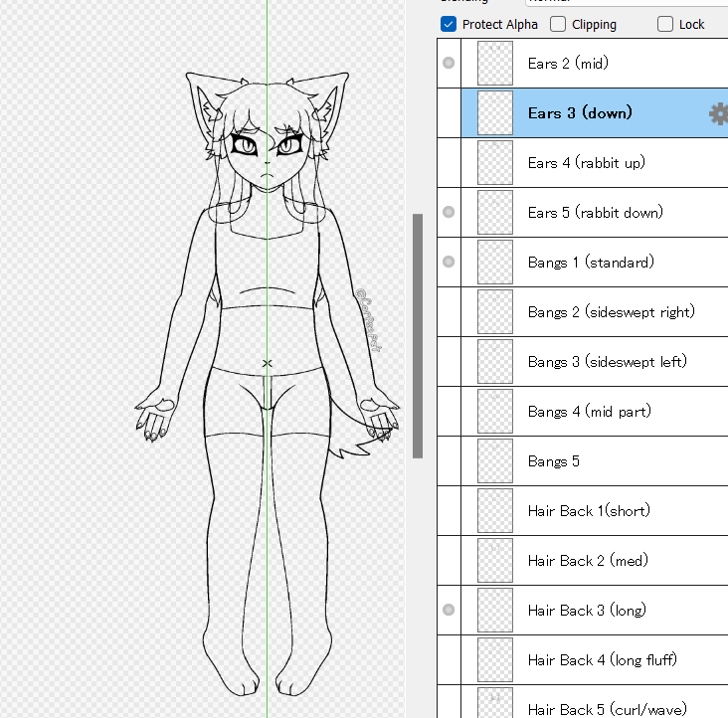Select the Hair Back 3 (long) layer name
Screen dimensions: 728x718
pos(587,610)
